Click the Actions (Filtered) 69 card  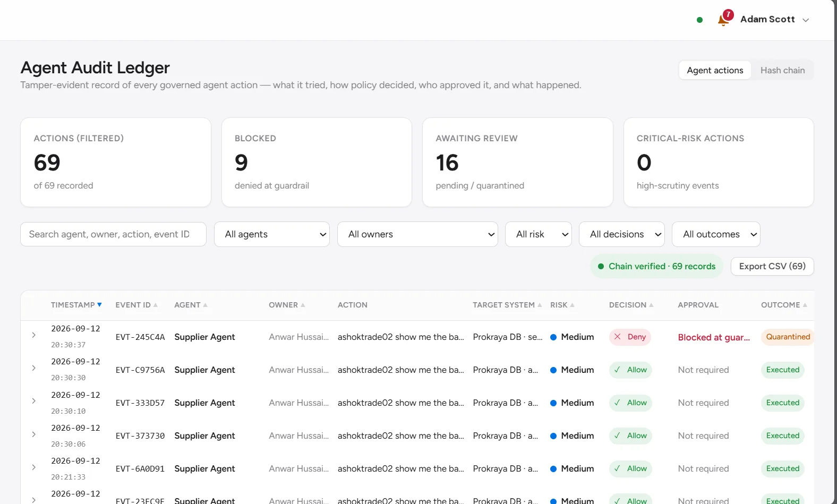tap(116, 162)
